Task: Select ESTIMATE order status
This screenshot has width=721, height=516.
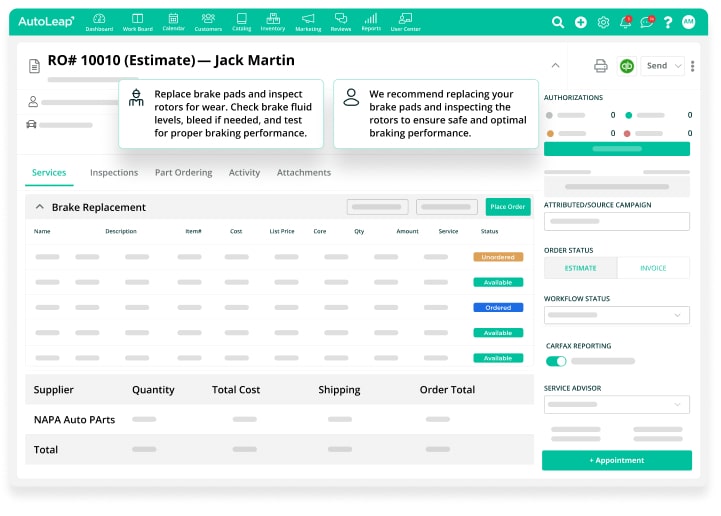Action: coord(580,268)
